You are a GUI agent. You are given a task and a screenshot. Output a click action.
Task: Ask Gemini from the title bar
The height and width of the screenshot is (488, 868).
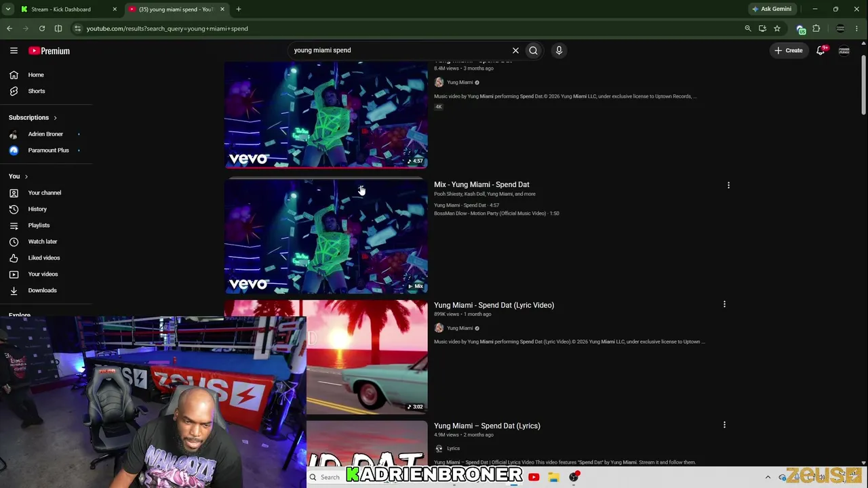(772, 9)
